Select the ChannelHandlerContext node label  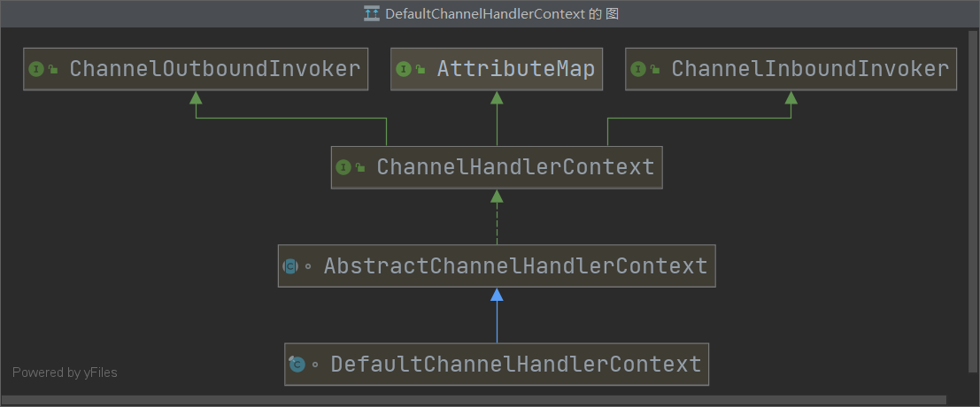[x=515, y=167]
